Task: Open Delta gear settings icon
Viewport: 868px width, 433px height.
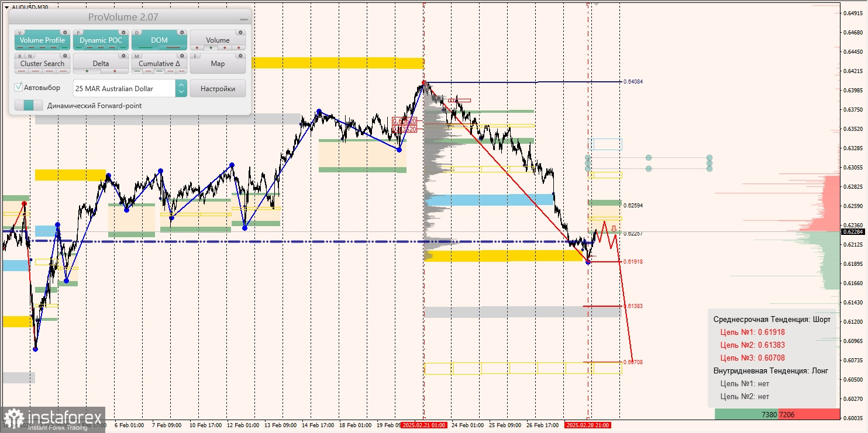Action: coord(123,56)
